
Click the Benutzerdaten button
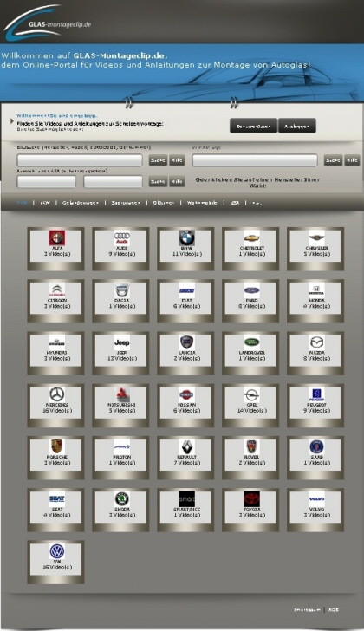[x=253, y=126]
